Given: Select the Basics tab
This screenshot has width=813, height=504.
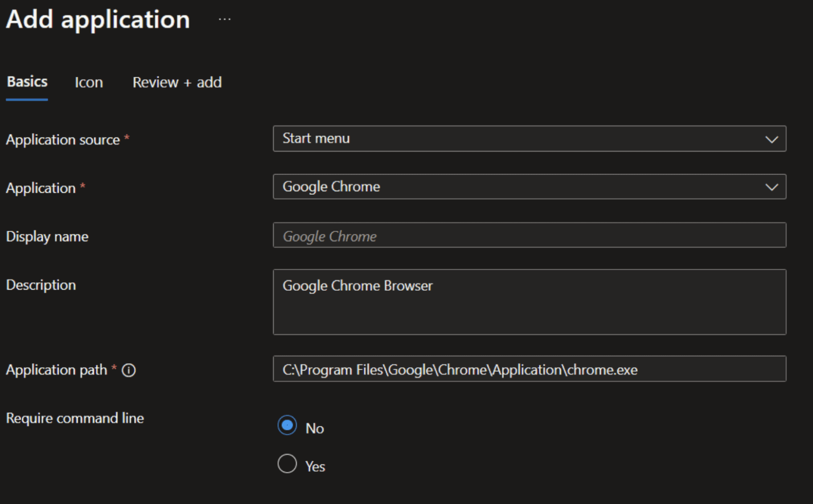Looking at the screenshot, I should (27, 82).
